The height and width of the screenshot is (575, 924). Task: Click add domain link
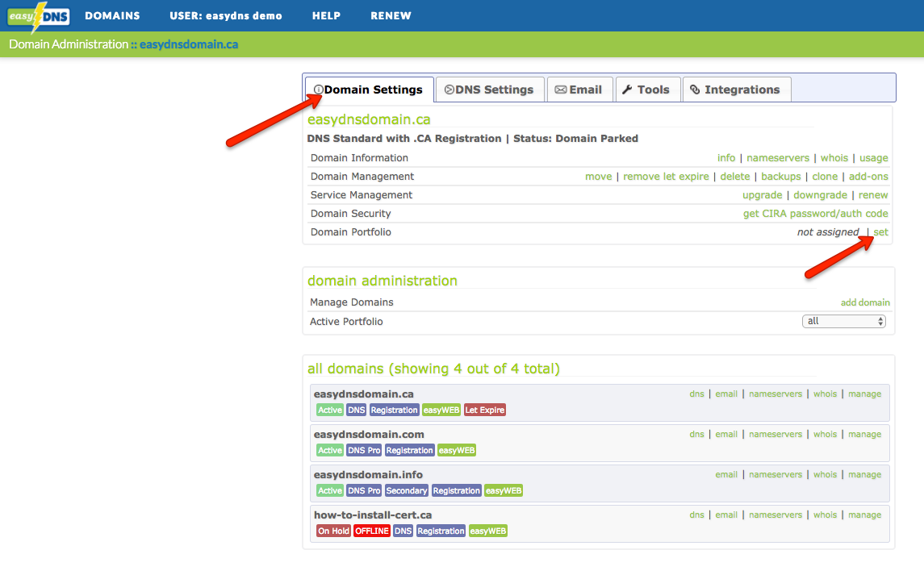point(865,302)
